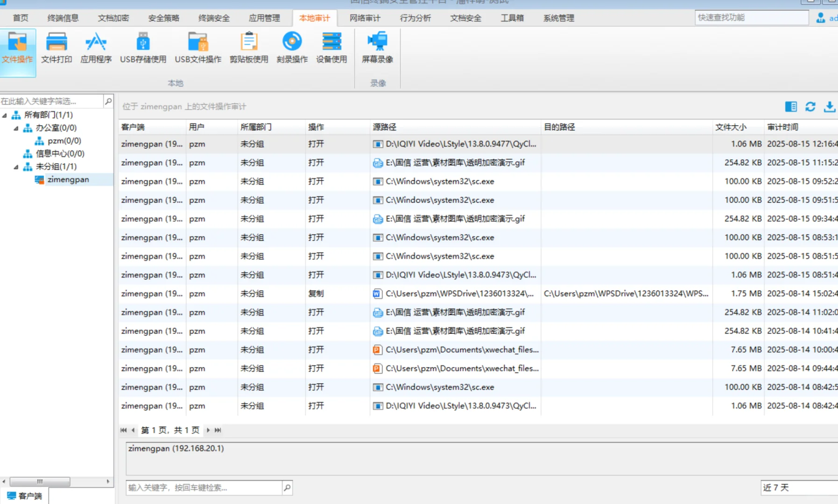
Task: Go to the next page of results
Action: [208, 430]
